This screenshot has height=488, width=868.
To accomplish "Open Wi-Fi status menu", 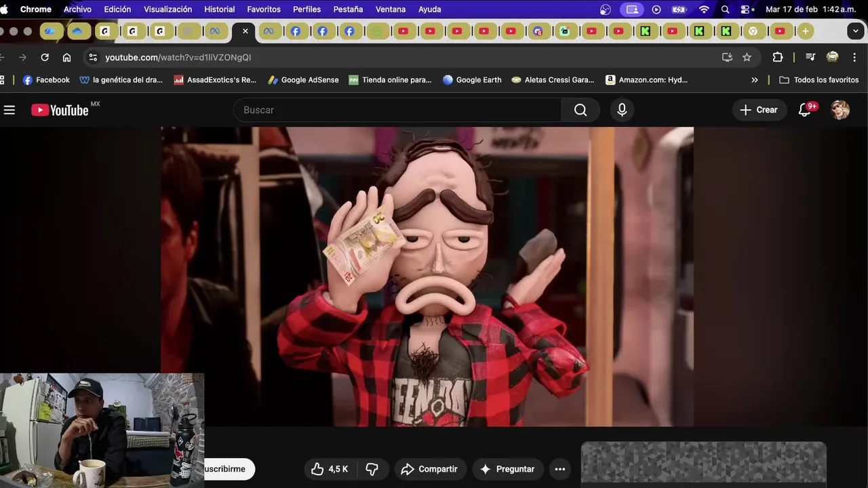I will coord(704,9).
